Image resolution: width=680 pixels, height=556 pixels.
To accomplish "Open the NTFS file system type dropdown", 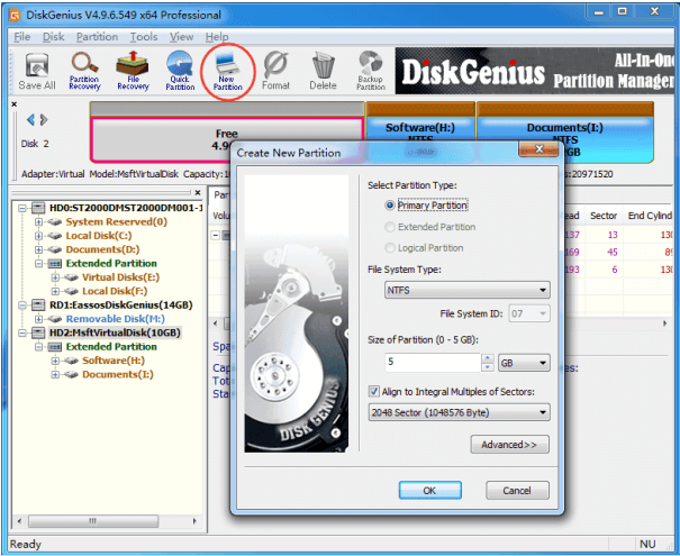I will [x=467, y=291].
